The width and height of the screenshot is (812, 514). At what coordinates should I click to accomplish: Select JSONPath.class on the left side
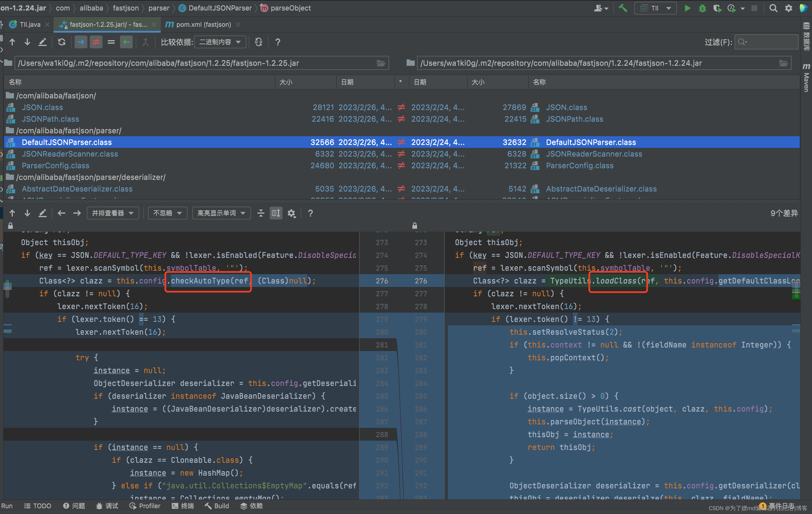point(50,119)
